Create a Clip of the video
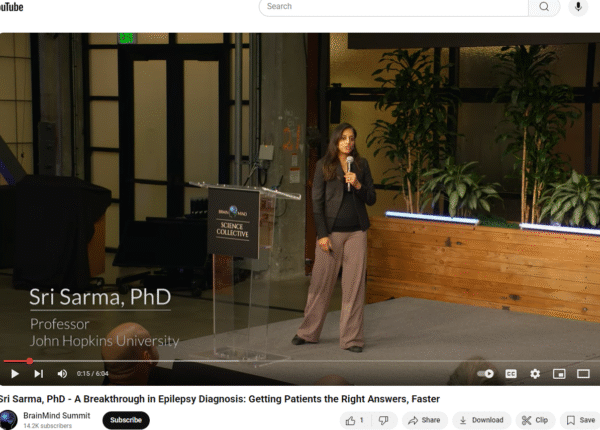Viewport: 600px width, 430px height. [535, 420]
